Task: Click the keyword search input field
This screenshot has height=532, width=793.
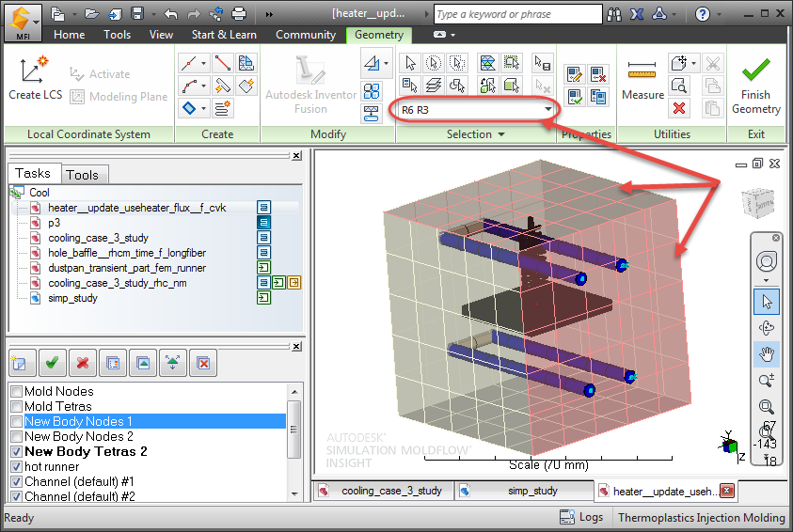Action: click(518, 14)
